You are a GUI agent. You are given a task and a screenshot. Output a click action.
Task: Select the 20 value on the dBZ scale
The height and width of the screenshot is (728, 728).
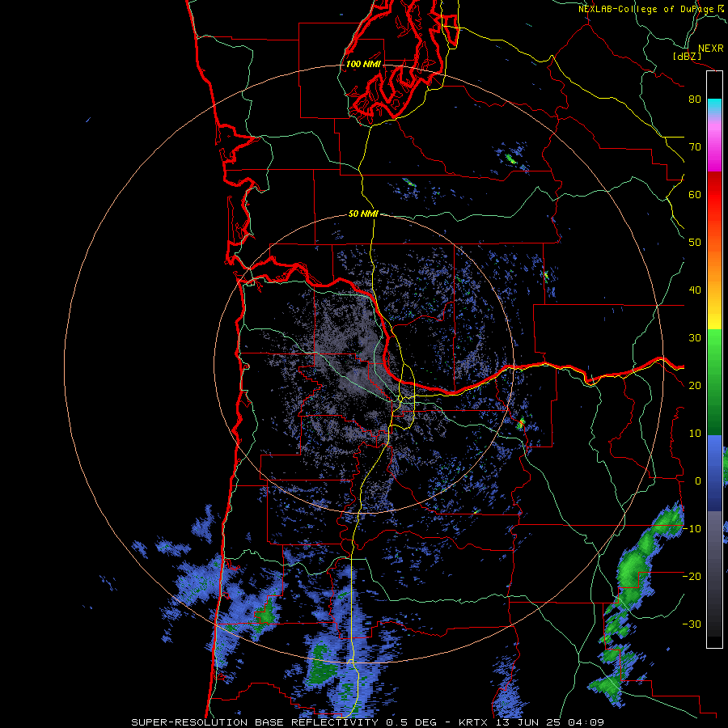[695, 385]
